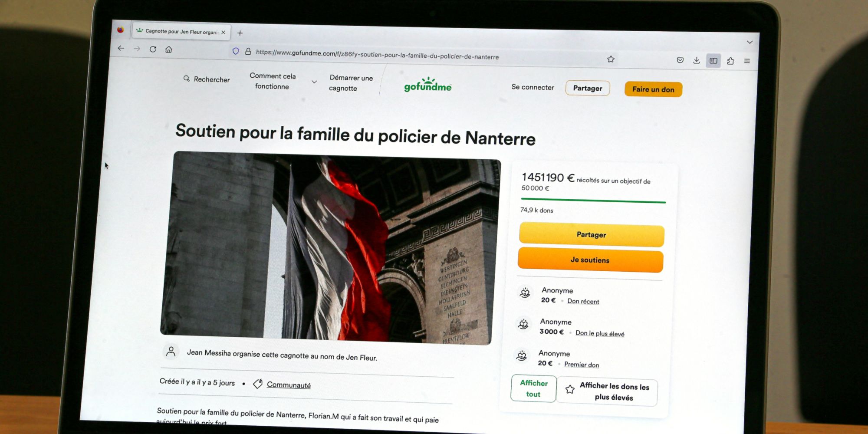Select Démarrer une cagnotte menu item

[351, 83]
